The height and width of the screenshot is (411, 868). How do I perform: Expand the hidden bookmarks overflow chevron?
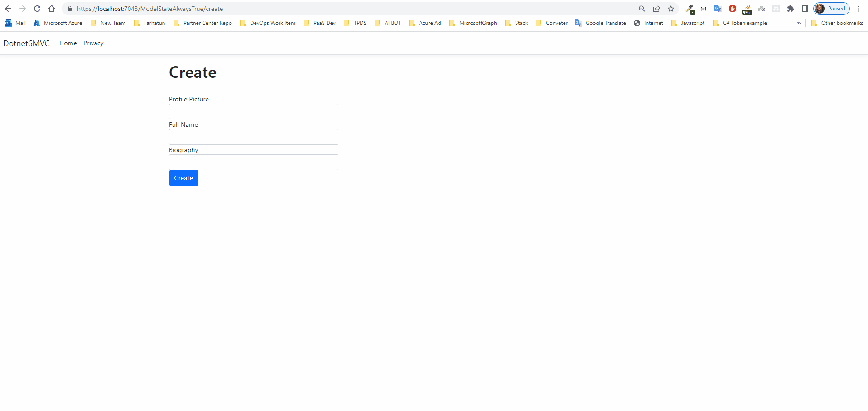tap(799, 23)
